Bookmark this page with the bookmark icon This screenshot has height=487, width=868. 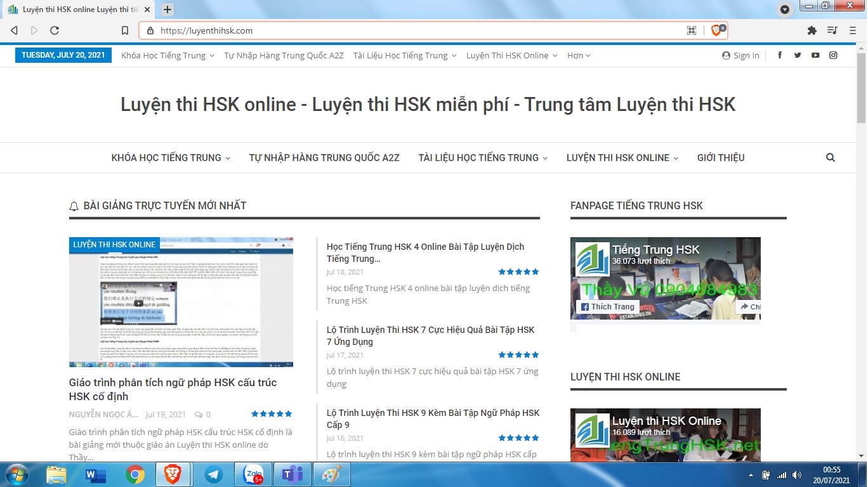click(x=125, y=30)
